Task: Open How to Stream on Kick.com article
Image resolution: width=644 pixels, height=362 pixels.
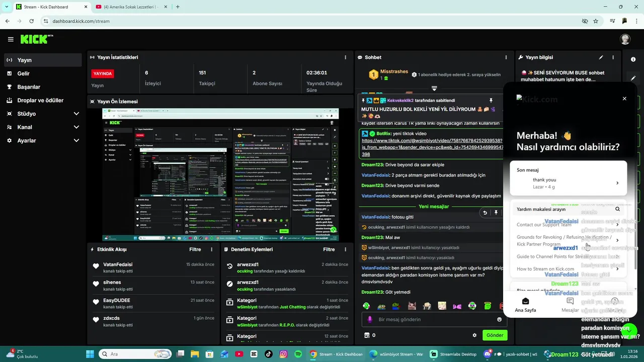Action: click(568, 268)
